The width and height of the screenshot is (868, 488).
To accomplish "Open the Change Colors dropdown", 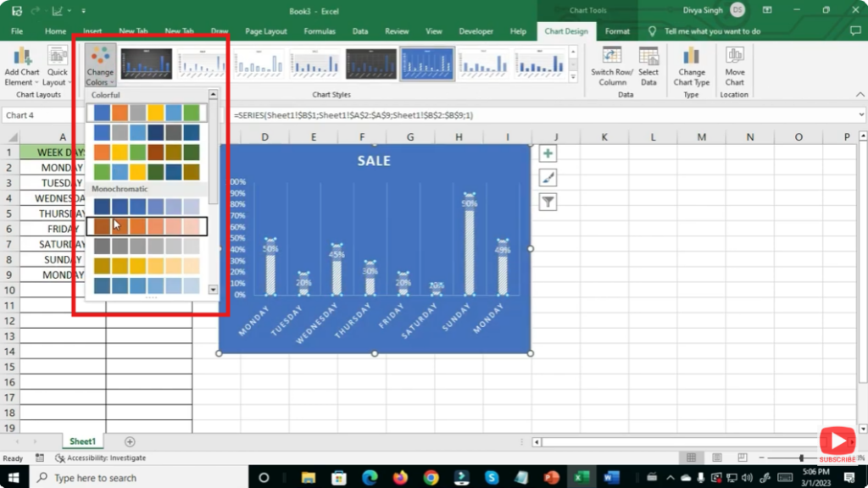I will [100, 66].
